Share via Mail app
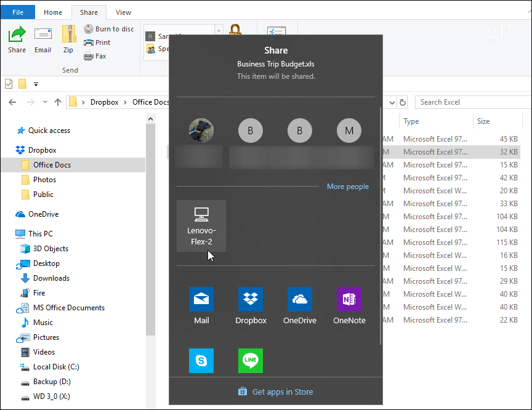Viewport: 532px width, 410px height. coord(201,305)
